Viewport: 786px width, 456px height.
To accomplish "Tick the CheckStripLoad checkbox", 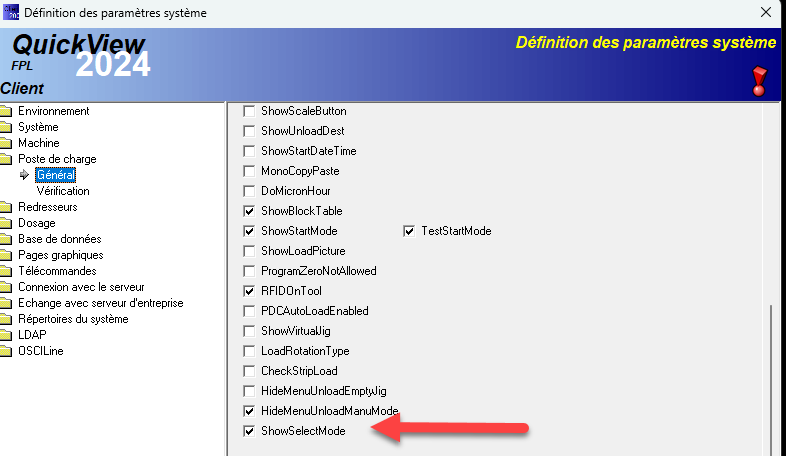I will 249,371.
